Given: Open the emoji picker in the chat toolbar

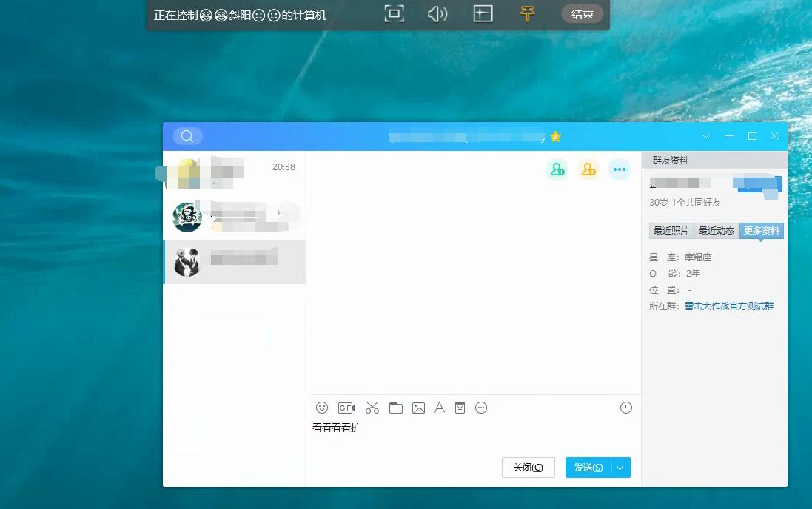Looking at the screenshot, I should 321,408.
